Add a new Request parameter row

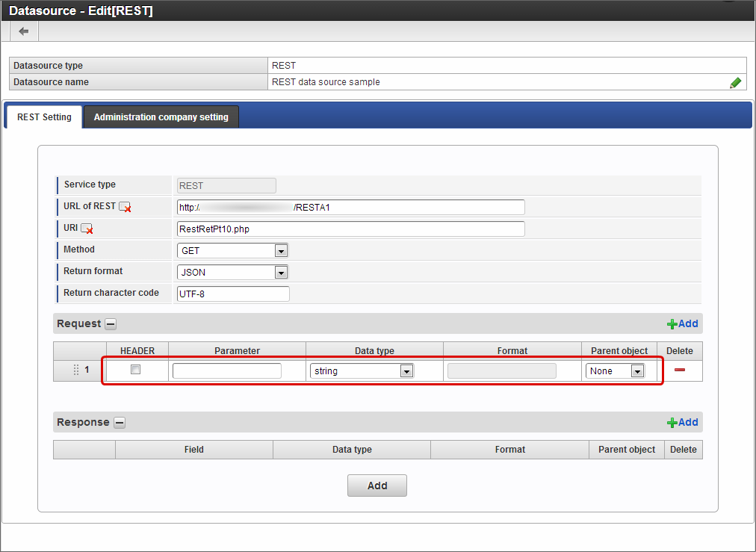click(682, 323)
